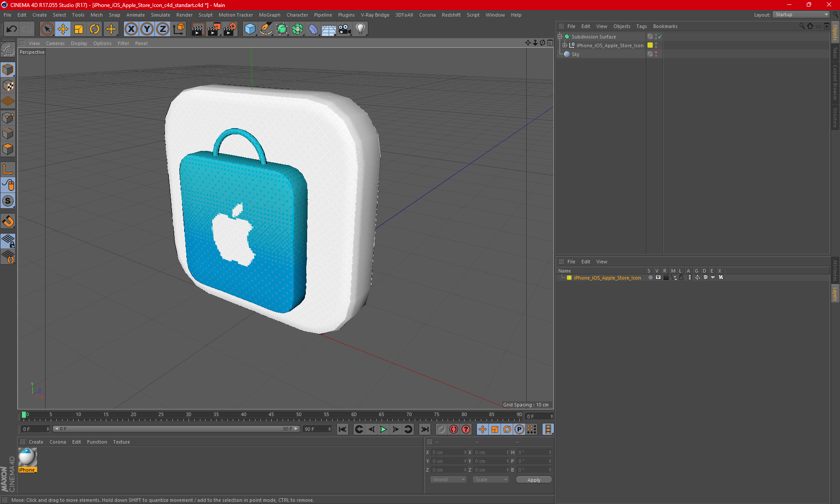This screenshot has height=504, width=840.
Task: Collapse the Subdivision Surface tree item
Action: click(560, 37)
